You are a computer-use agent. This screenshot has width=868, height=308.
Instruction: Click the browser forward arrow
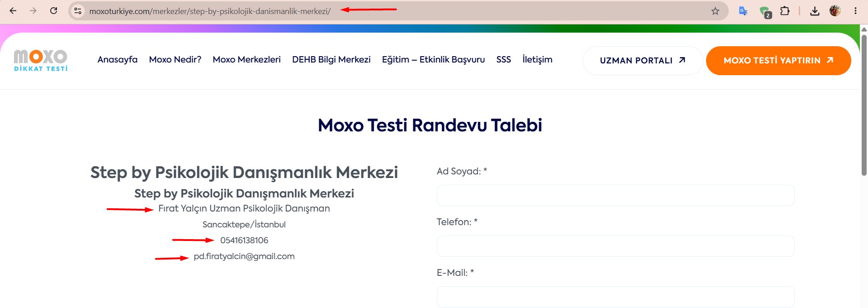(x=33, y=11)
